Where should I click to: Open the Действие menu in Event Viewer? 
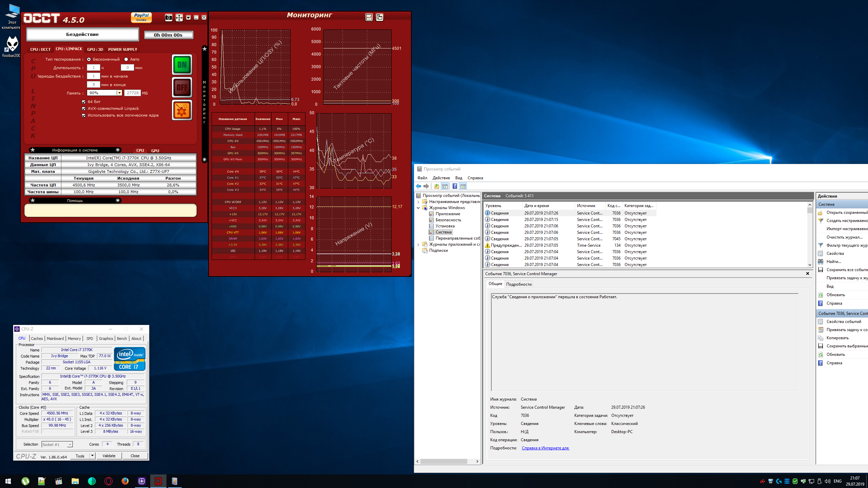(441, 178)
